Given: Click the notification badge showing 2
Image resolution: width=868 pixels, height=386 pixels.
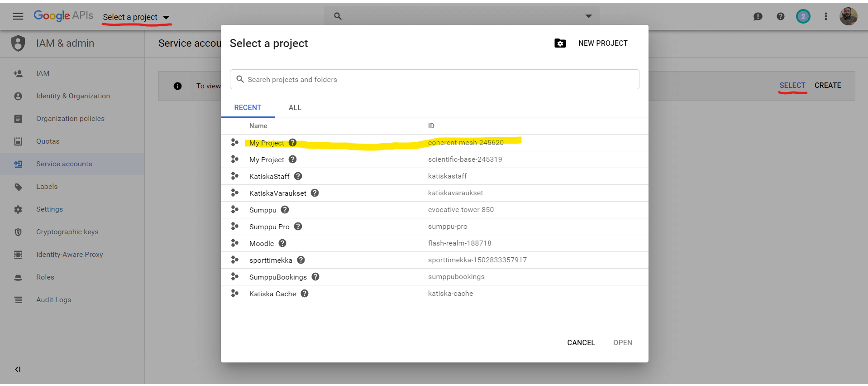Looking at the screenshot, I should click(803, 16).
